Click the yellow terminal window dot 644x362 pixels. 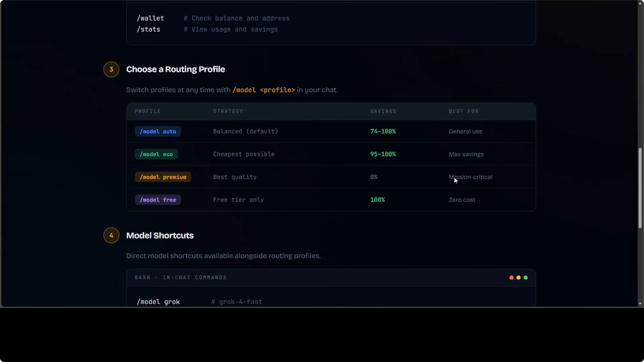click(x=518, y=278)
